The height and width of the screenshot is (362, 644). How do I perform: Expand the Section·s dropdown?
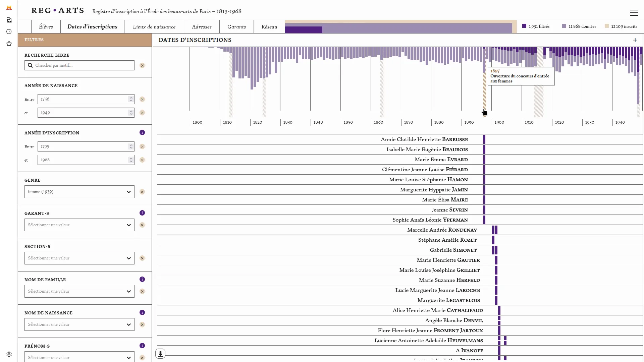pos(79,258)
